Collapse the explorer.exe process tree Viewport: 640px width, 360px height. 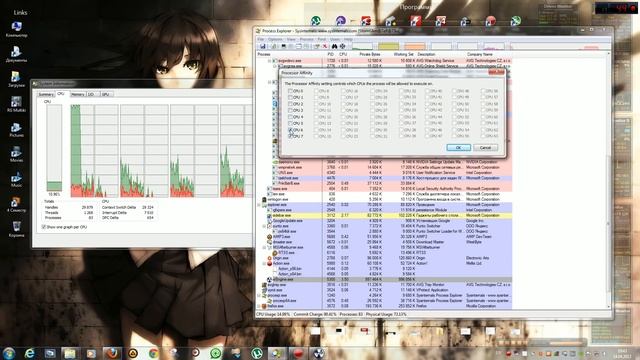(259, 205)
